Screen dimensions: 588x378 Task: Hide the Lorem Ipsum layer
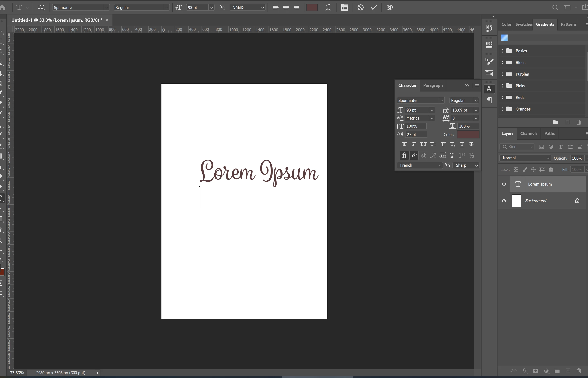[504, 184]
